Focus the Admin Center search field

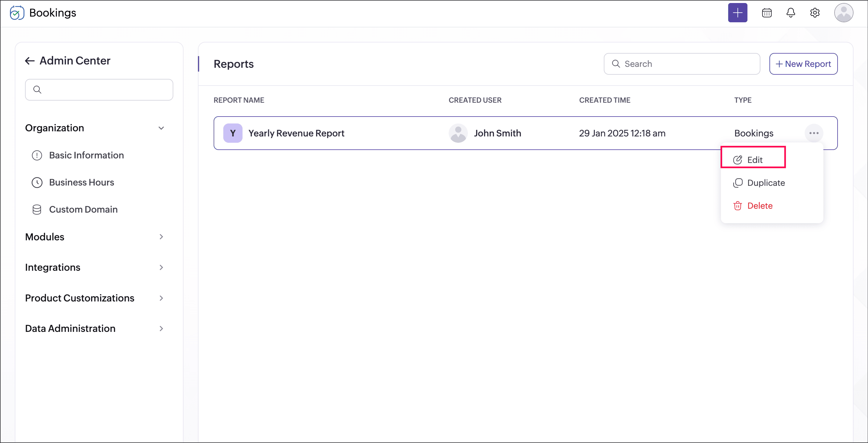tap(99, 89)
